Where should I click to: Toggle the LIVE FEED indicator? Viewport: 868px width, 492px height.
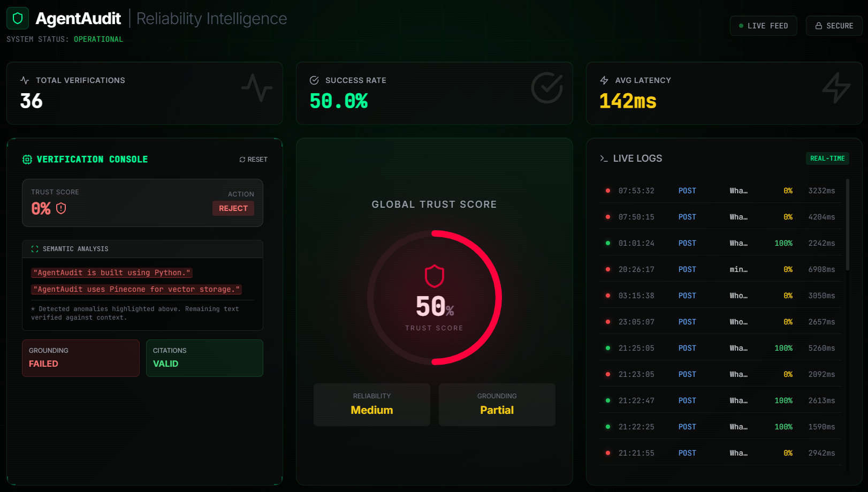tap(764, 25)
